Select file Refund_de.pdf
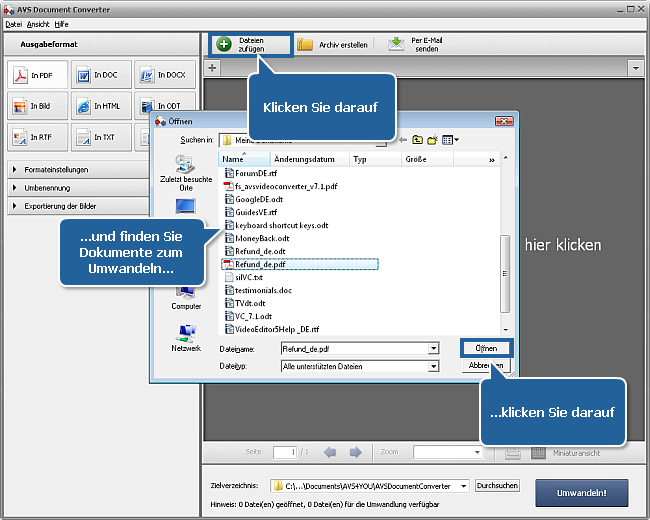This screenshot has width=650, height=520. click(x=300, y=264)
